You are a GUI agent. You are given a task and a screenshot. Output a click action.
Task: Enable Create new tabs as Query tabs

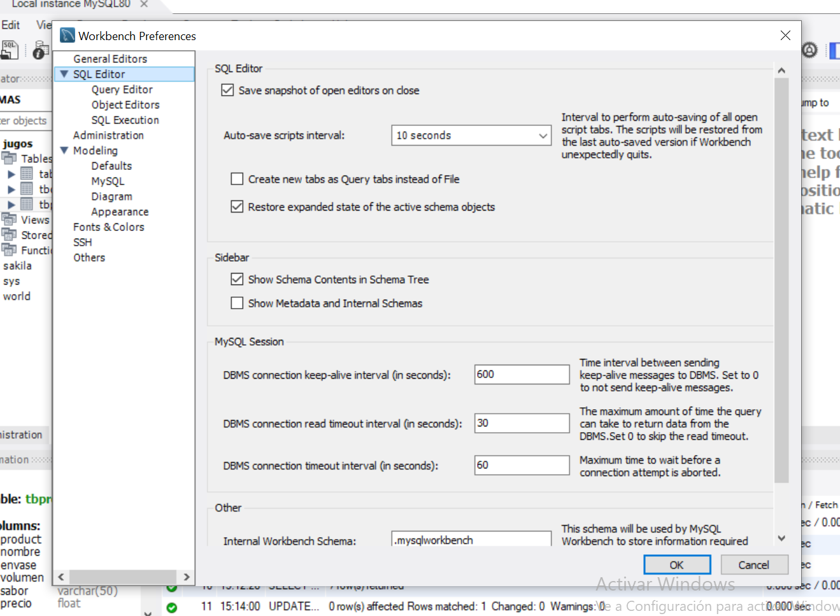click(237, 179)
